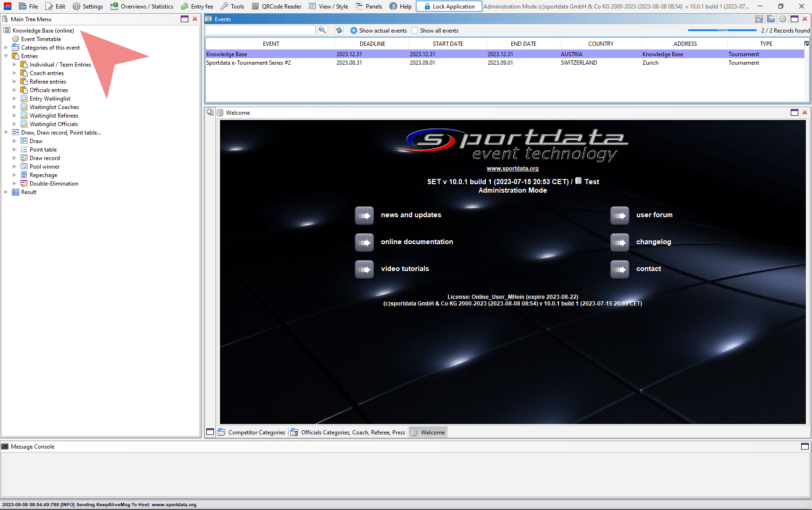Open the QRCode Reader tool
This screenshot has width=812, height=510.
tap(276, 6)
